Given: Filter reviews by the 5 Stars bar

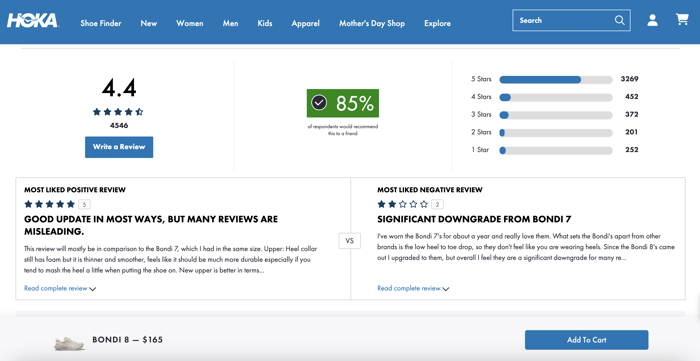Looking at the screenshot, I should tap(556, 79).
